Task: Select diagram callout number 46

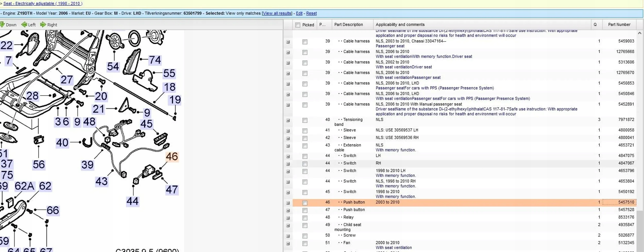Action: click(172, 157)
